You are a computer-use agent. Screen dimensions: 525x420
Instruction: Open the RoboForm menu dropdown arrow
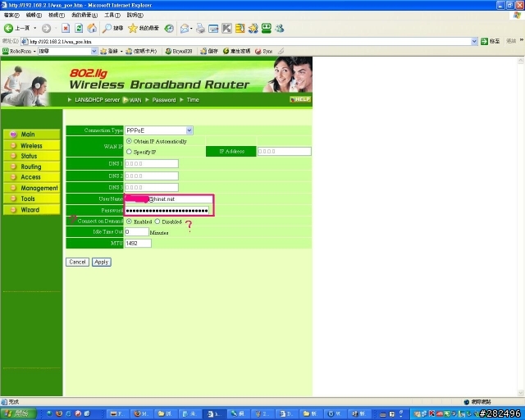(x=34, y=51)
